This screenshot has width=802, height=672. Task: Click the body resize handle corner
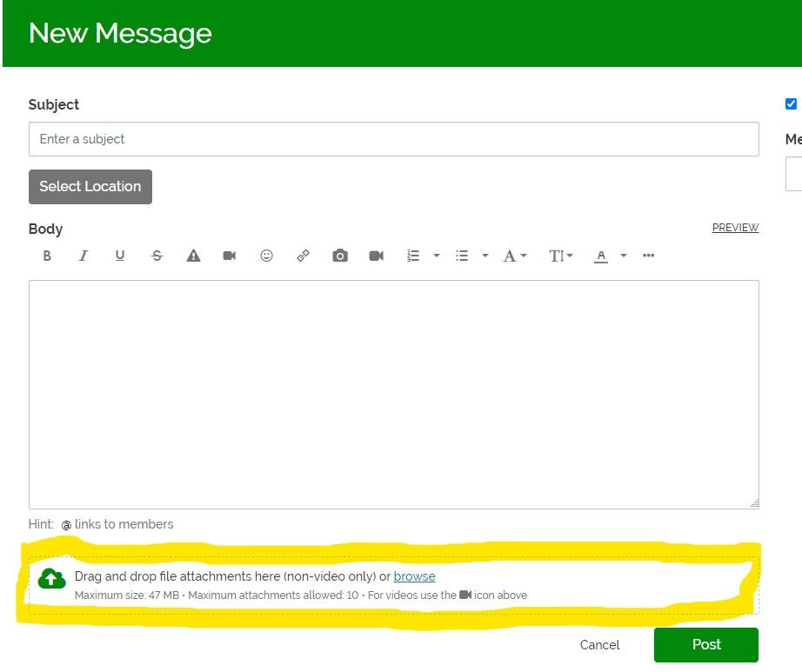[754, 504]
